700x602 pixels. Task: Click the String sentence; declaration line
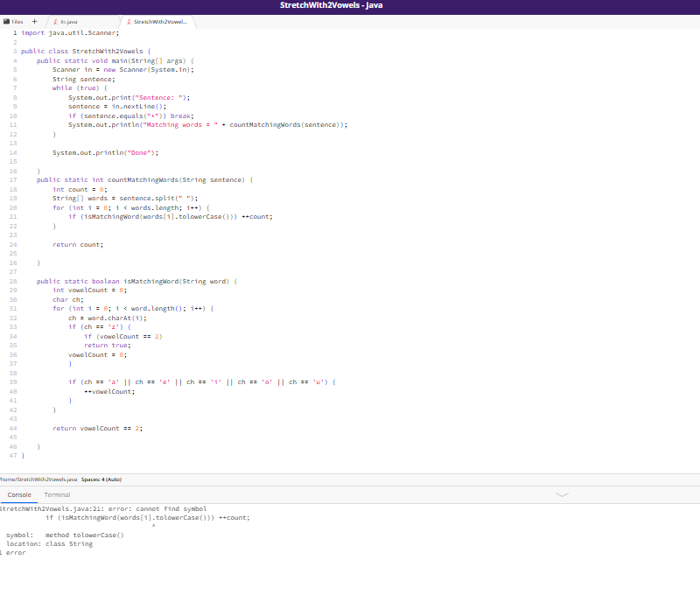pos(84,79)
